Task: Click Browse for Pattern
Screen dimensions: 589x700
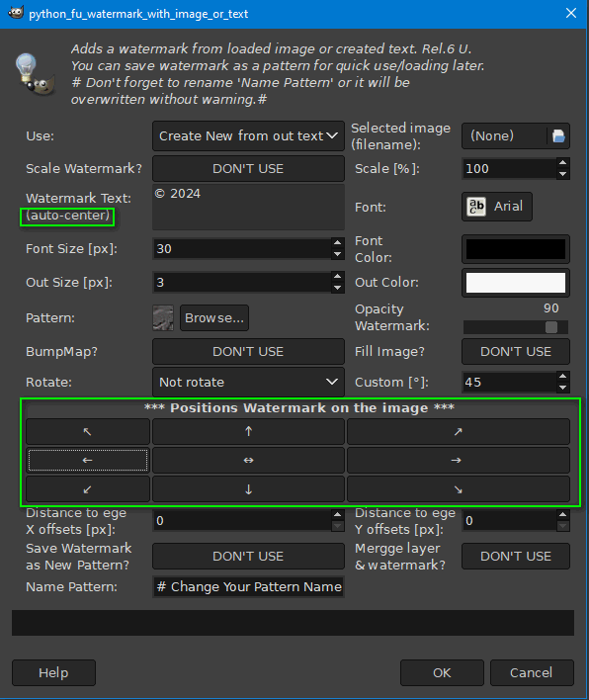Action: [x=214, y=317]
